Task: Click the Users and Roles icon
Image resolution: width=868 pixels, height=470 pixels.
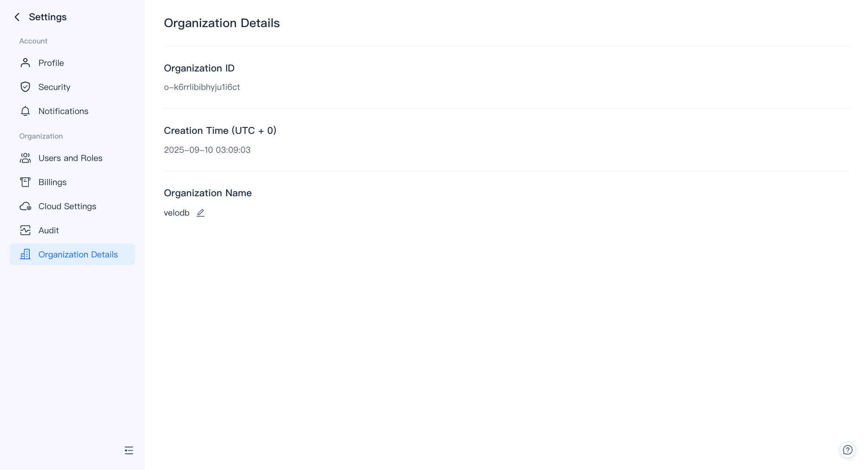Action: tap(25, 158)
